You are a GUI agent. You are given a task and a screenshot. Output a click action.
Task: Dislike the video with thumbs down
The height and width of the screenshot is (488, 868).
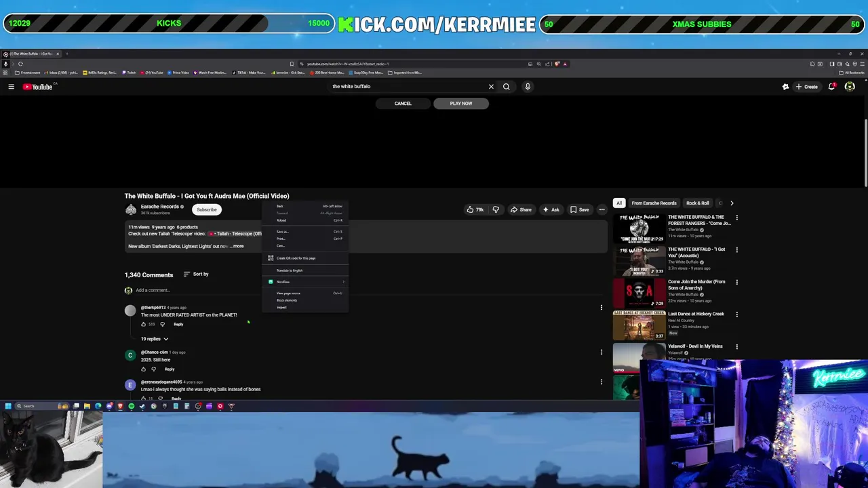tap(496, 209)
